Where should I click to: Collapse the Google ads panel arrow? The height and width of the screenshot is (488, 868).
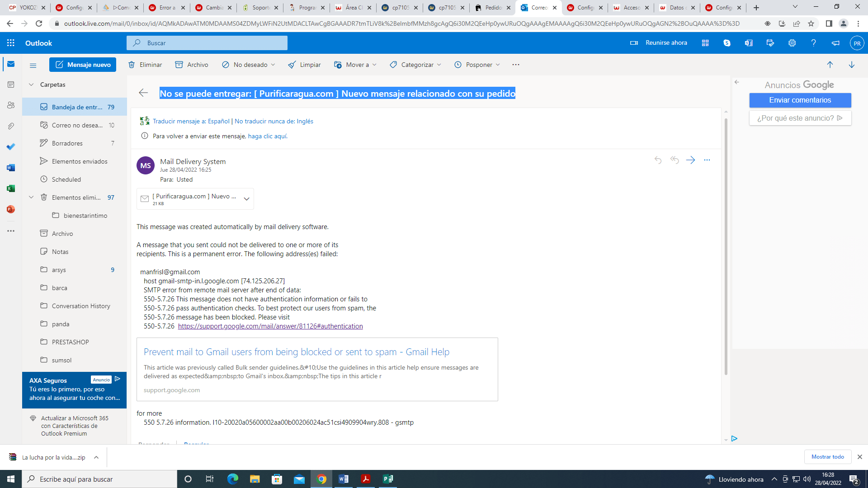[x=737, y=82]
